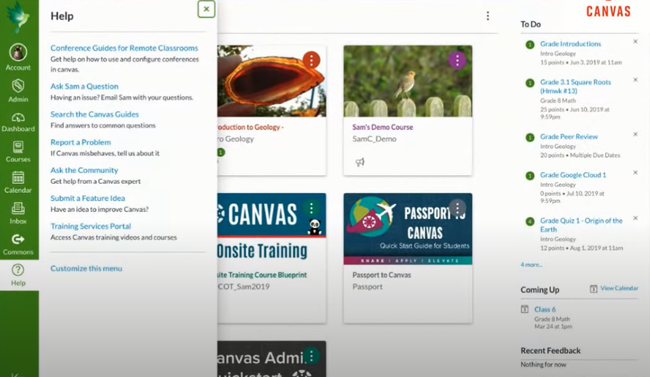Dismiss Grade Google Cloud 1 to-do
650x377 pixels.
(x=635, y=173)
